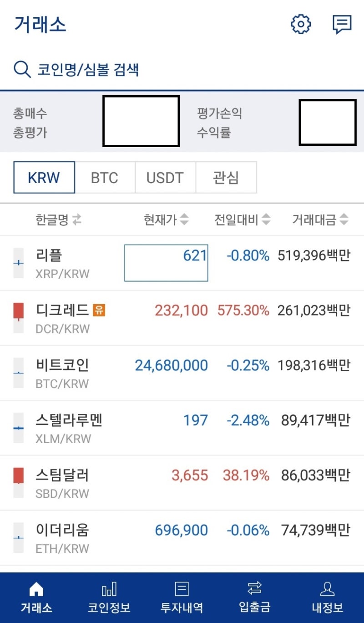Open the 디크레드 DCR/KRW row

point(182,318)
